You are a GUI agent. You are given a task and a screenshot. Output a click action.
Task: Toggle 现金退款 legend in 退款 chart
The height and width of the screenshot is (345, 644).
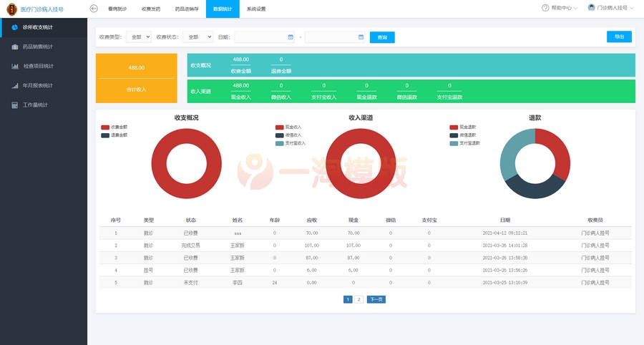463,127
